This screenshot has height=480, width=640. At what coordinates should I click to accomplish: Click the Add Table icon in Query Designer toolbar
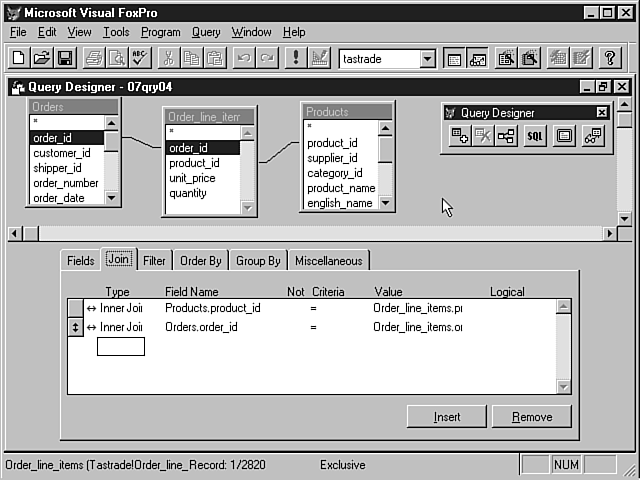pos(460,136)
